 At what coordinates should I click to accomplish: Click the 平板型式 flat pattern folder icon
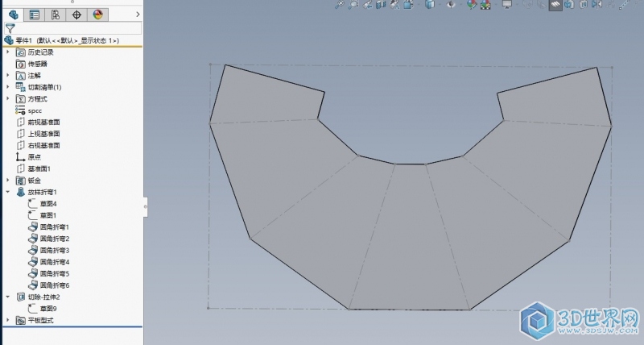[x=21, y=320]
